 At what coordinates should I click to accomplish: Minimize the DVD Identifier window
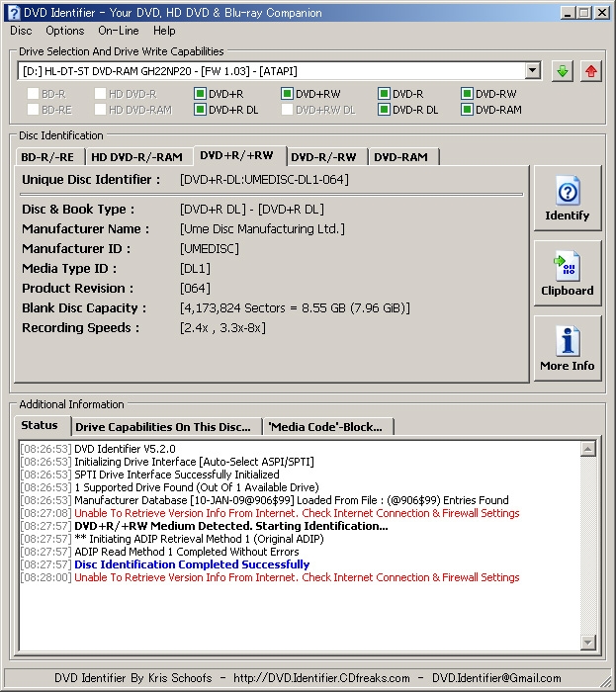point(568,12)
